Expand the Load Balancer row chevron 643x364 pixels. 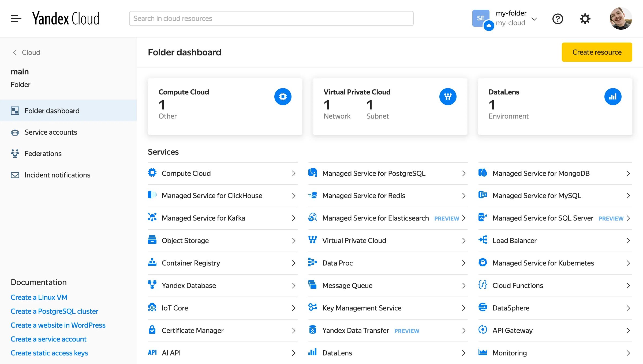628,241
